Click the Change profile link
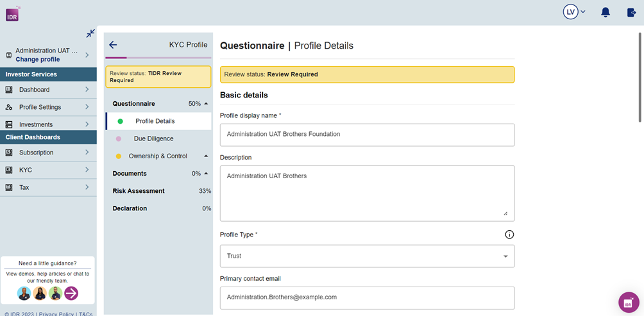The width and height of the screenshot is (644, 316). point(38,60)
